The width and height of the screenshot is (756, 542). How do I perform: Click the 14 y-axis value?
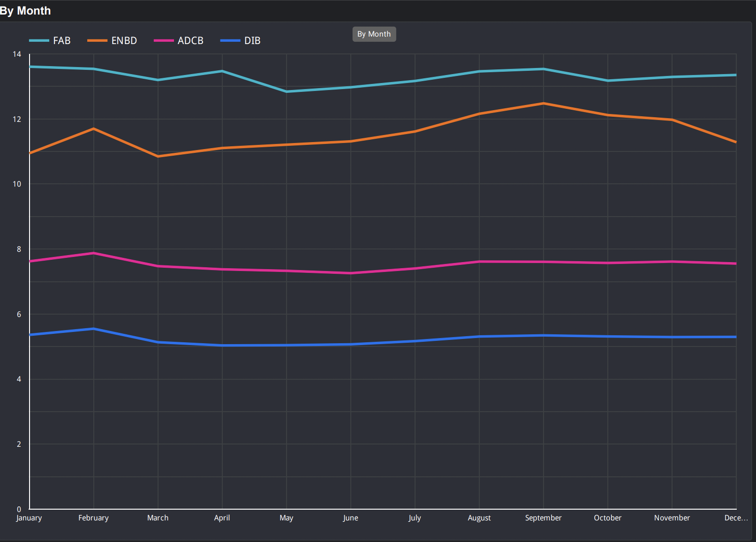click(17, 54)
